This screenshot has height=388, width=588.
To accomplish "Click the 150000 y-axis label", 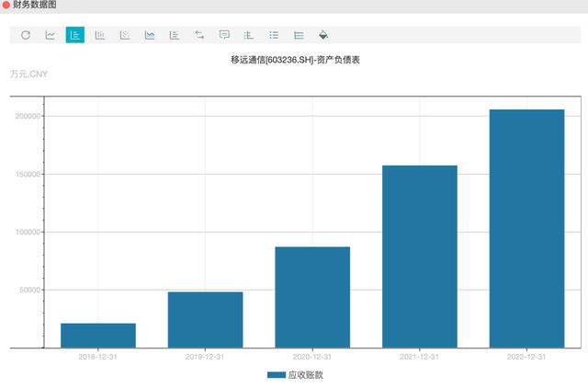I will pos(28,174).
